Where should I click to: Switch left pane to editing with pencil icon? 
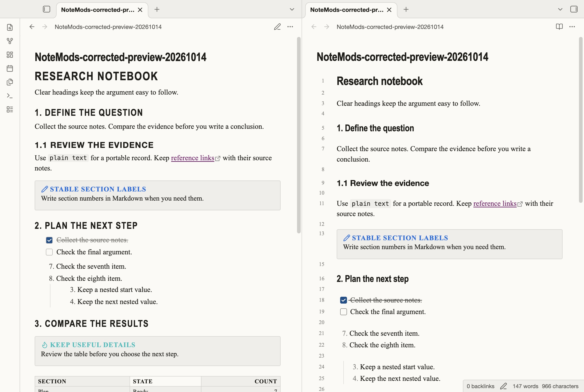pyautogui.click(x=277, y=27)
